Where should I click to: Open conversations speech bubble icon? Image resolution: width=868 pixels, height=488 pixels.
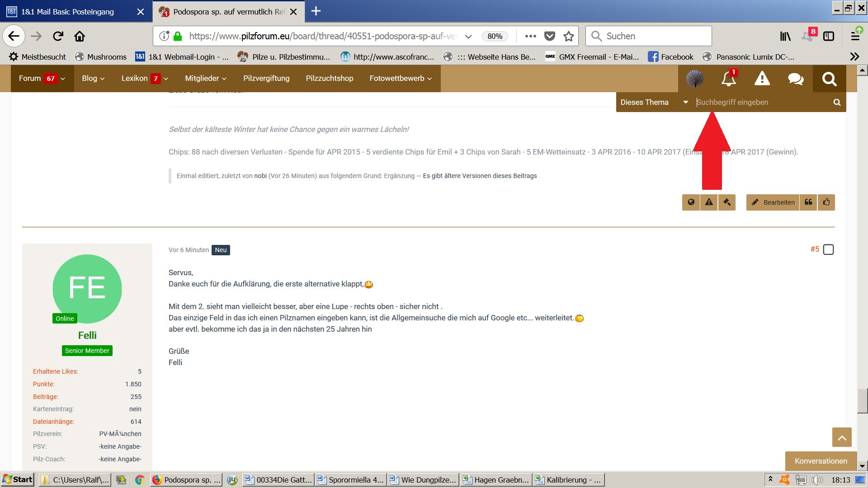coord(795,79)
